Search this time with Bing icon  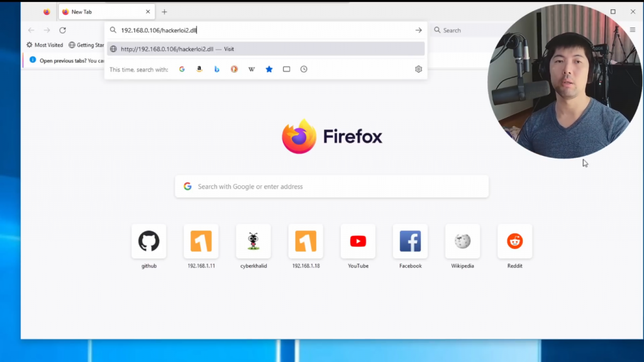216,69
